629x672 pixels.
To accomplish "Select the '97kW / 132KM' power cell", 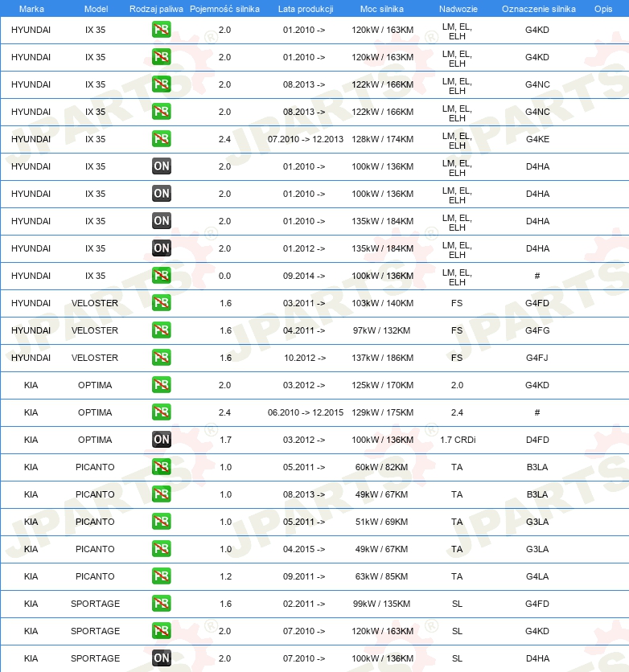I will point(381,330).
